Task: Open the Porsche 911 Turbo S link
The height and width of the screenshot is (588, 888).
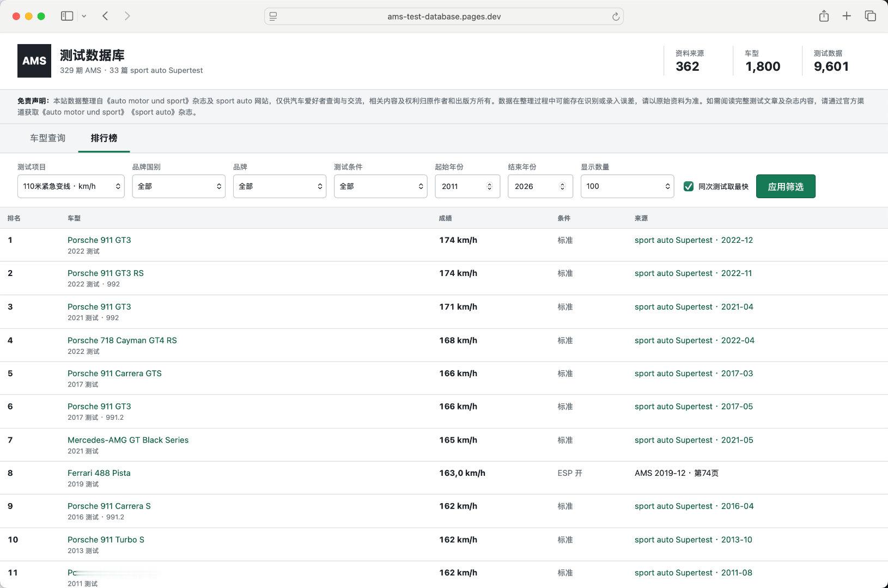Action: coord(106,540)
